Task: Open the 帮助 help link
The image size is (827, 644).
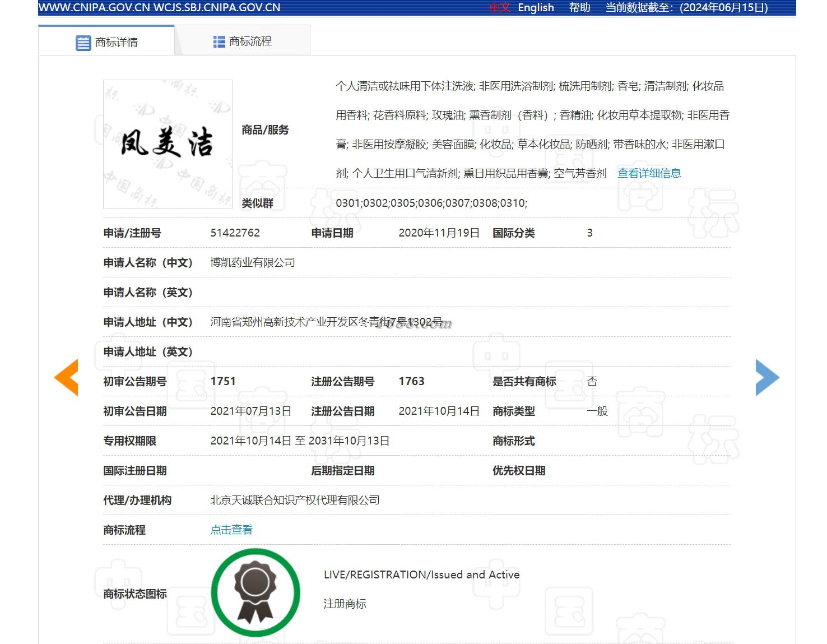Action: point(580,7)
